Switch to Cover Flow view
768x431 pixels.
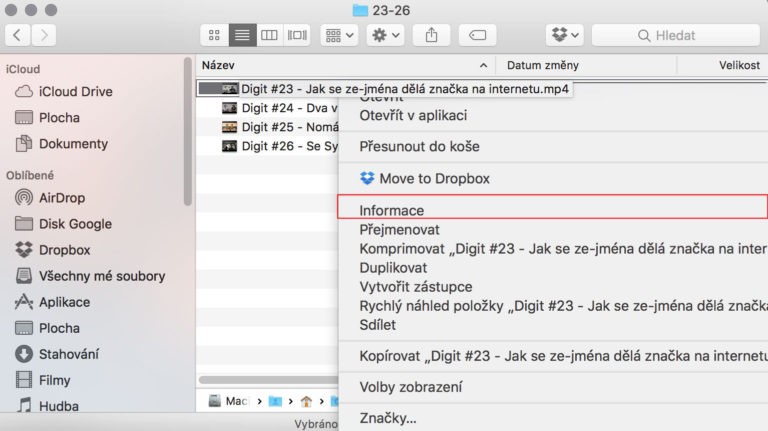297,35
